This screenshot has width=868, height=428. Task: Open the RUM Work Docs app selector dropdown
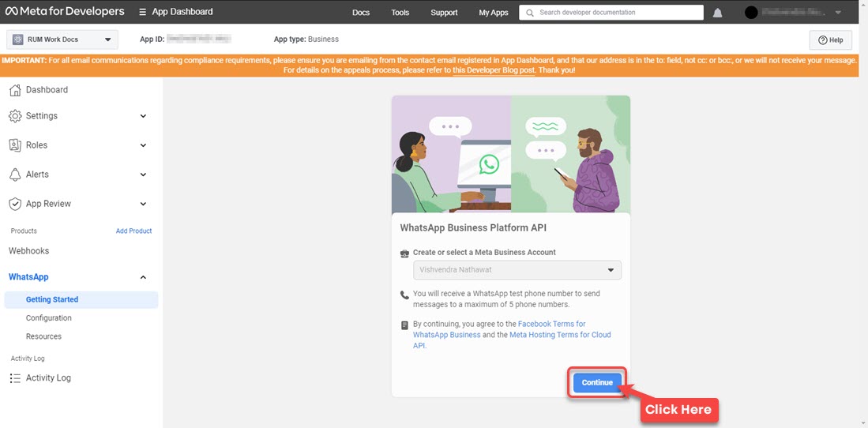coord(62,39)
